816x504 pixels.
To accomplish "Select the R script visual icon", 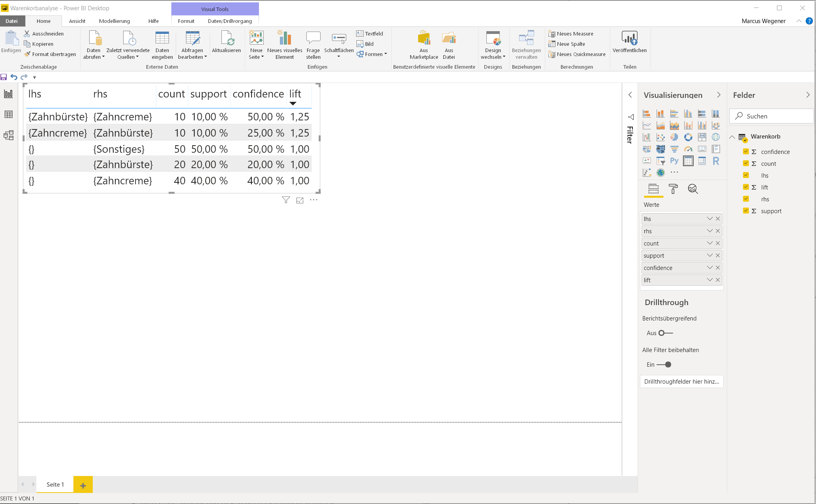I will point(716,161).
